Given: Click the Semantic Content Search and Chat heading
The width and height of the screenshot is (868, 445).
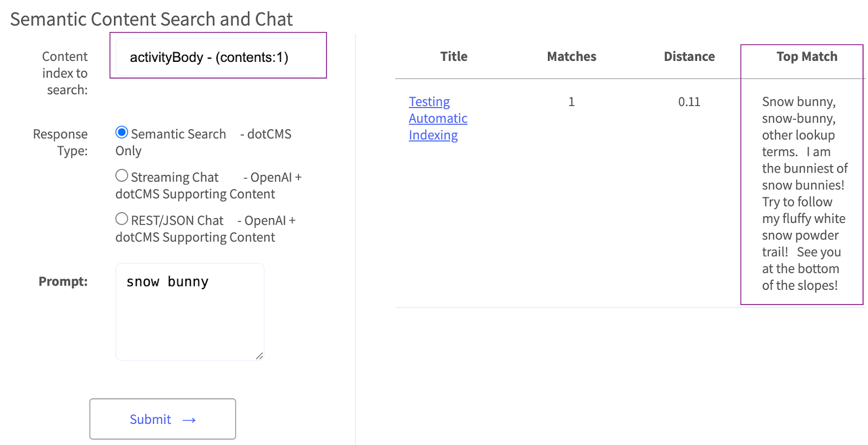Looking at the screenshot, I should (151, 19).
